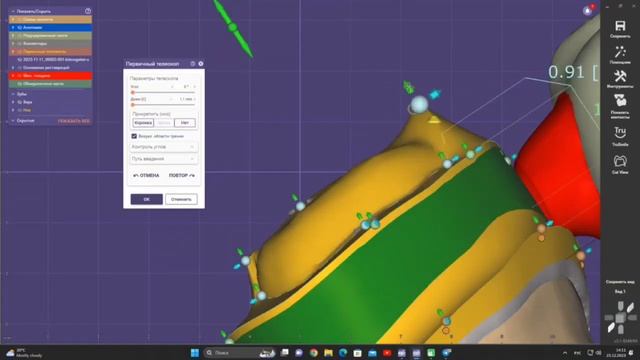Toggle visibility of the tan top layer row
Image resolution: width=640 pixels, height=360 pixels.
tap(19, 19)
